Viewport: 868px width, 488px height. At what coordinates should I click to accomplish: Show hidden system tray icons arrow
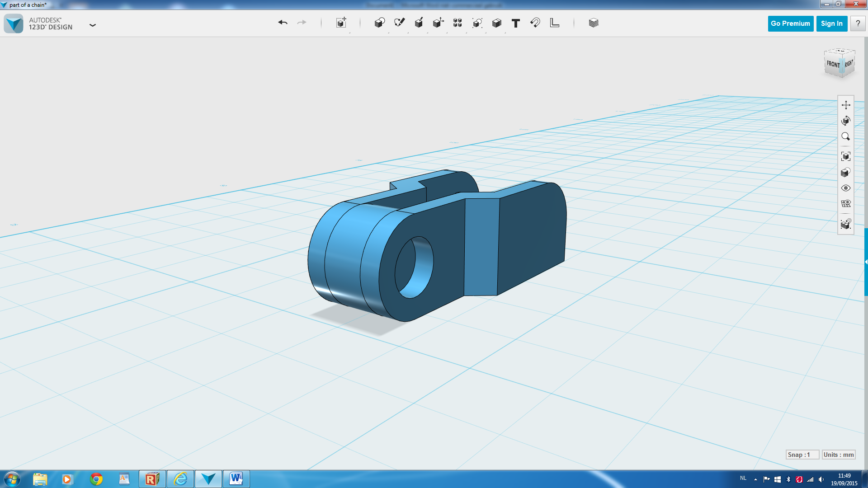(755, 479)
